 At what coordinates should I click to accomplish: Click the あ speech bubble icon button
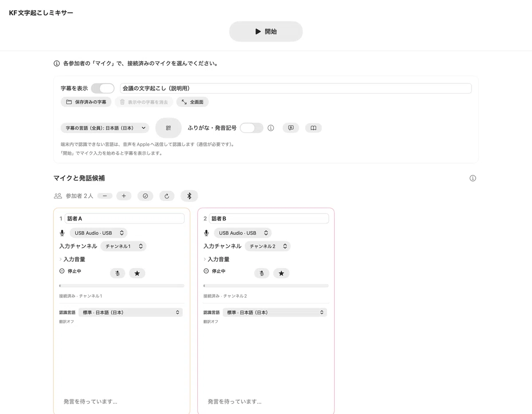[x=291, y=128]
